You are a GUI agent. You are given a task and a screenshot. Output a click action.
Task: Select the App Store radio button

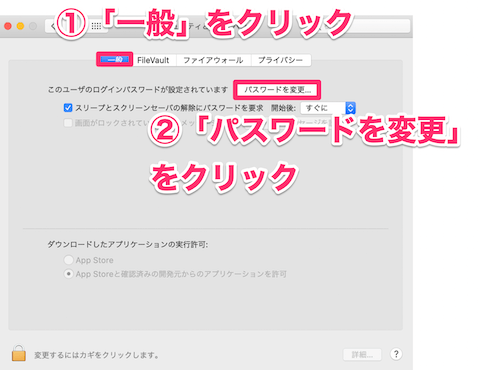click(68, 260)
